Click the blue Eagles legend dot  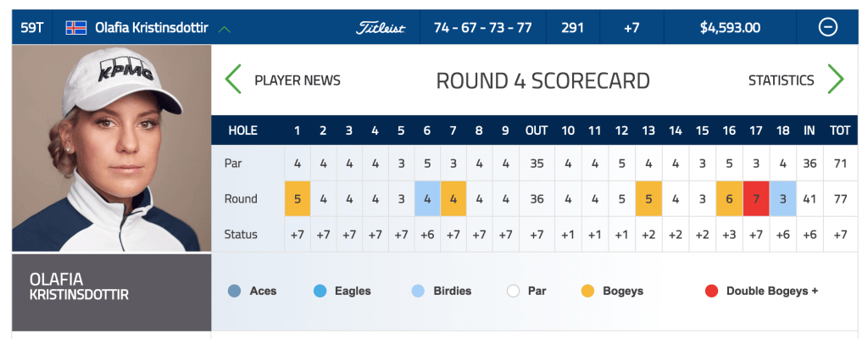coord(320,291)
